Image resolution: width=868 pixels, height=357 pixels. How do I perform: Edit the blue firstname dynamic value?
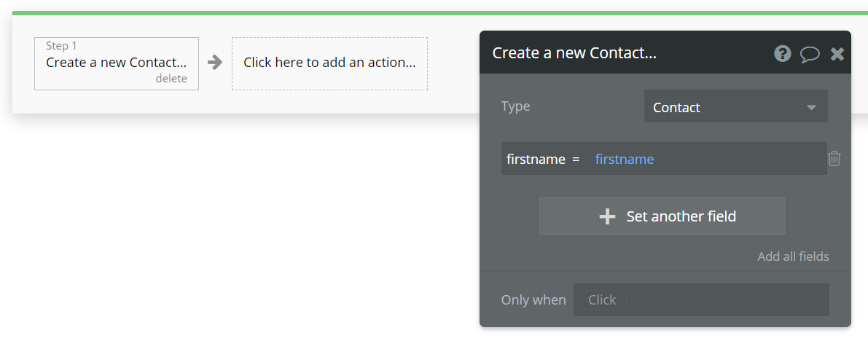624,159
